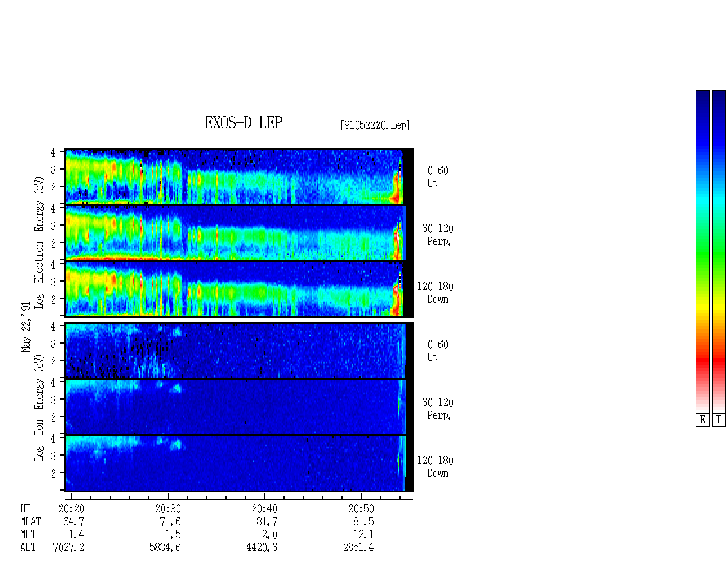Open the electron 120-180 Down spectrogram panel
This screenshot has width=728, height=564.
(x=239, y=289)
